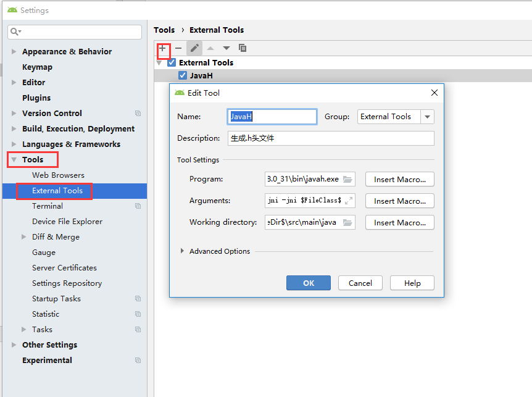Open the Group dropdown
This screenshot has width=532, height=397.
pos(427,117)
